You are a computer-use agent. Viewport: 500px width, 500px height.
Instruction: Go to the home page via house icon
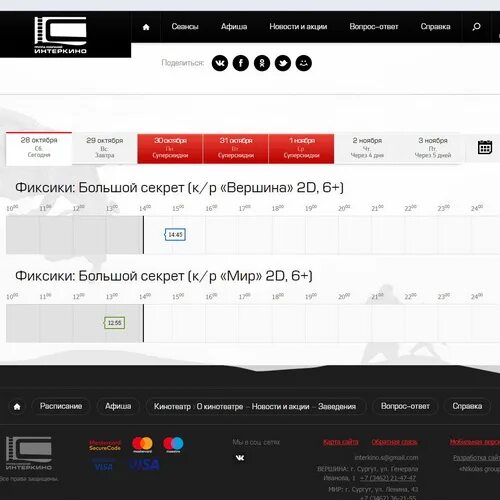coord(146,27)
